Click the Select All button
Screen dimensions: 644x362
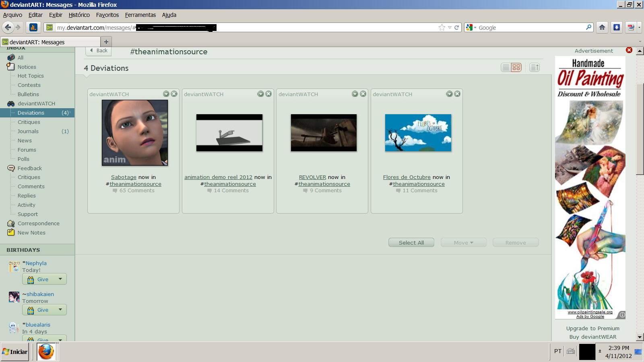(411, 243)
